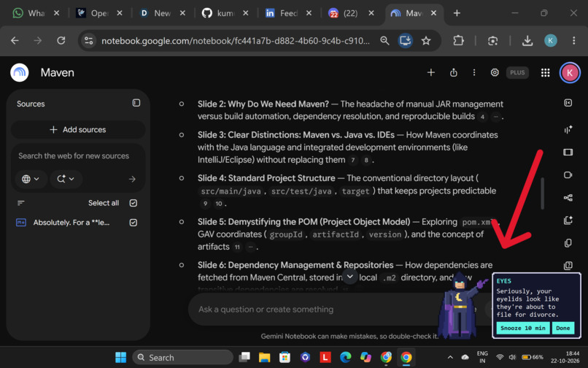The width and height of the screenshot is (588, 368).
Task: Open Chrome extensions puzzle icon
Action: [x=458, y=41]
